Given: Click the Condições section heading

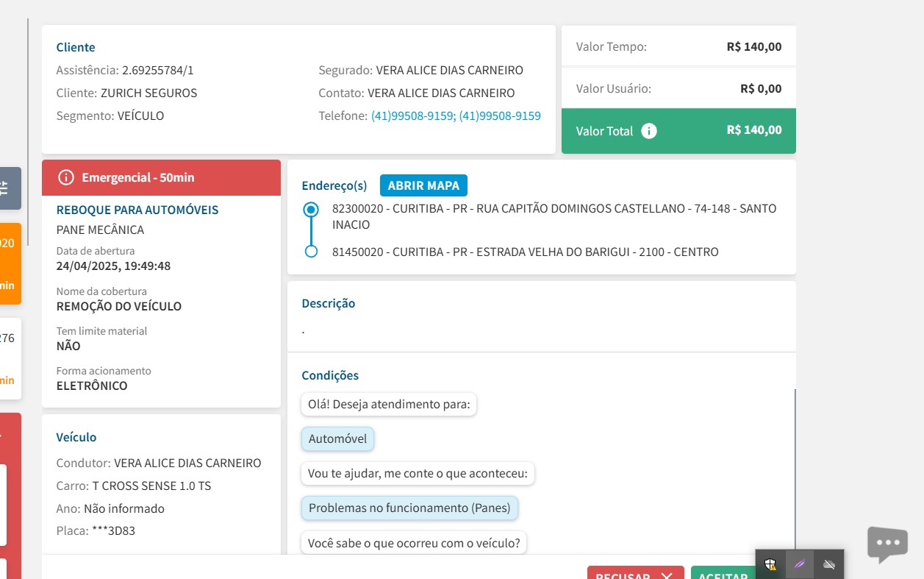Looking at the screenshot, I should coord(330,375).
